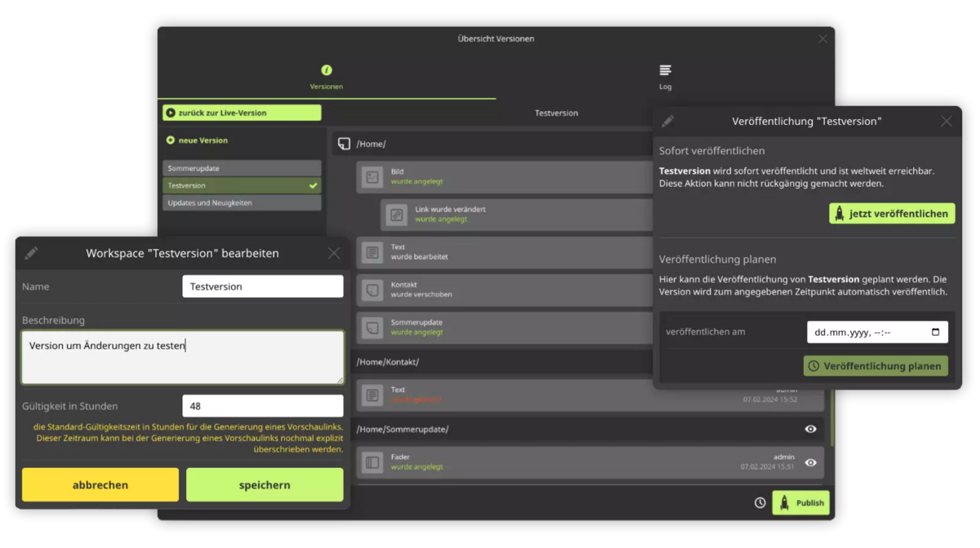Select the Testversion entry with checkmark

tap(242, 185)
